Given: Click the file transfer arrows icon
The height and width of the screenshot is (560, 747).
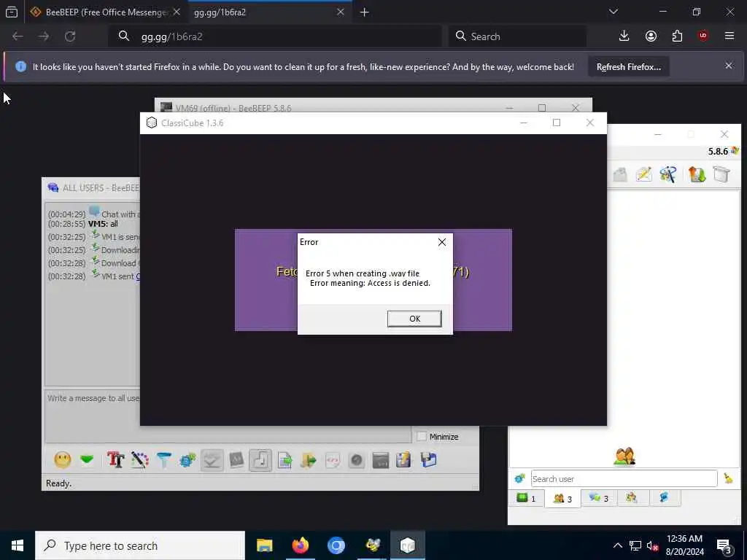Looking at the screenshot, I should 697,174.
